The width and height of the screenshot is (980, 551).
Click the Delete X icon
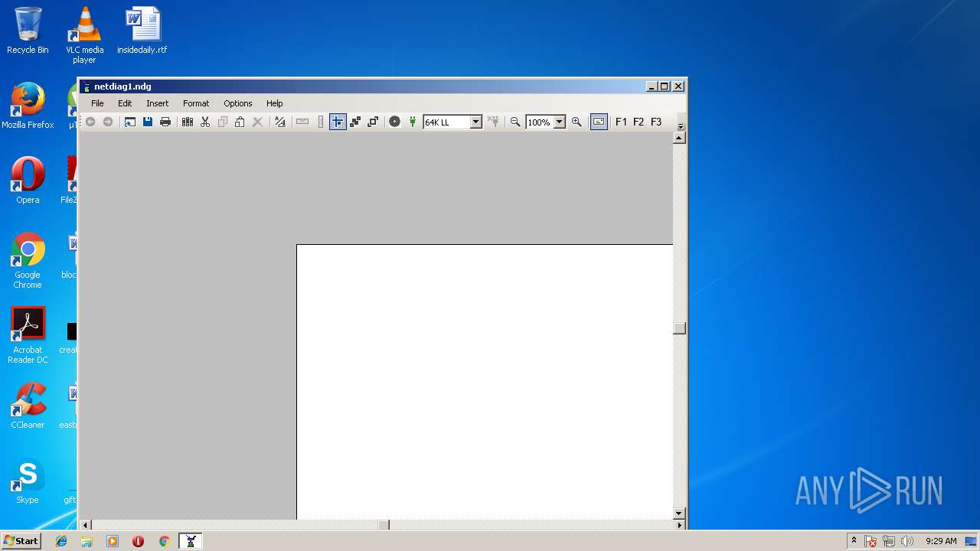point(258,122)
